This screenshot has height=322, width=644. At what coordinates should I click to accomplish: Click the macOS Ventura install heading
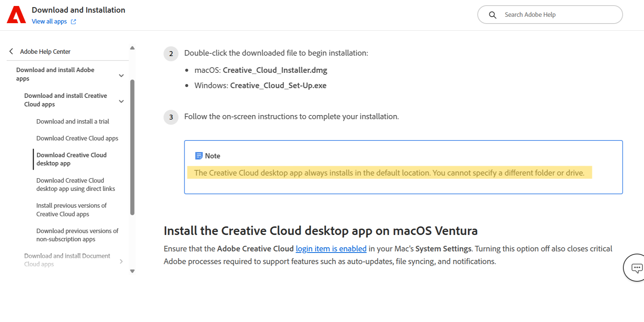pyautogui.click(x=321, y=231)
